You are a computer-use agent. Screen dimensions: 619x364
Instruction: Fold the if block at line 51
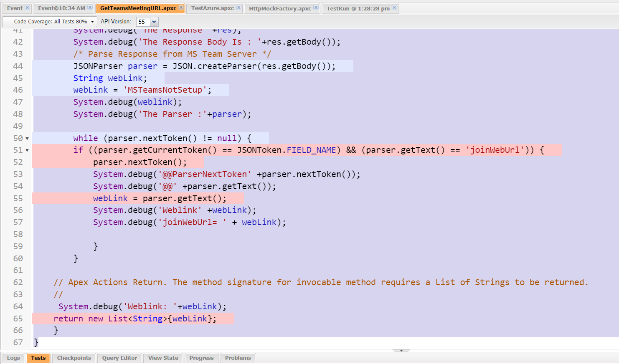pos(27,150)
